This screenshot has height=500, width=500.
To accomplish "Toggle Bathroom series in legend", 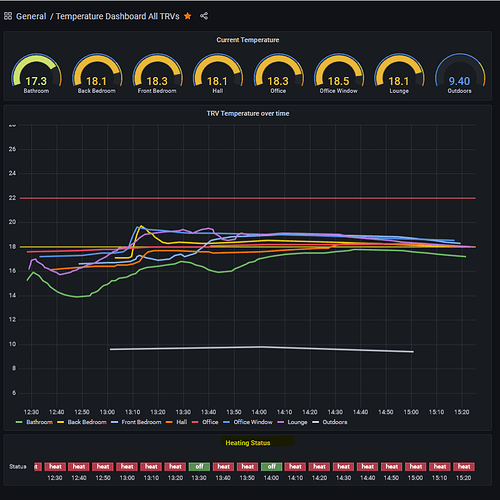I will [x=39, y=422].
